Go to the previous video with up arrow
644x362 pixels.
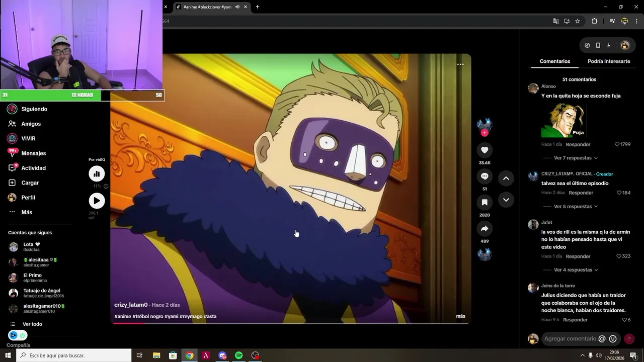506,178
